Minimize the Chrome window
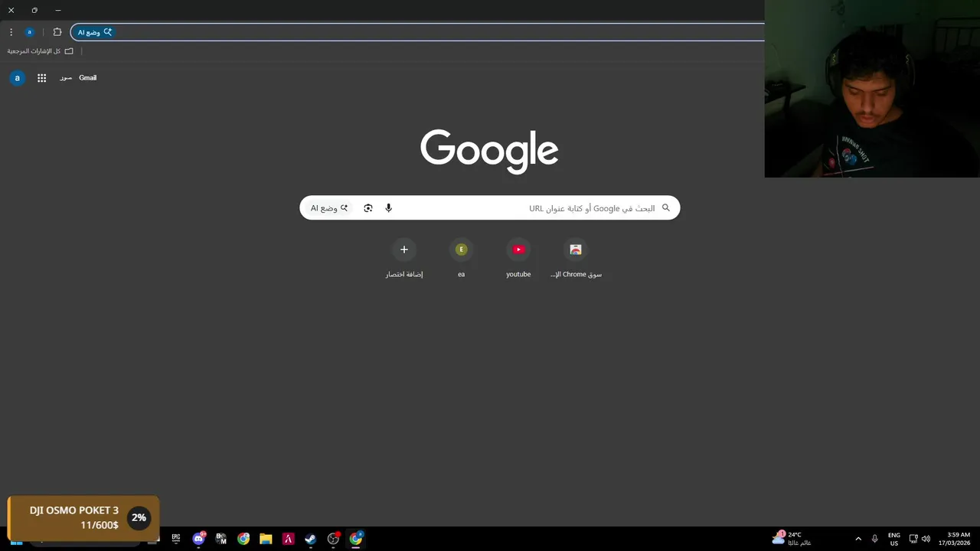This screenshot has width=980, height=551. click(x=58, y=10)
